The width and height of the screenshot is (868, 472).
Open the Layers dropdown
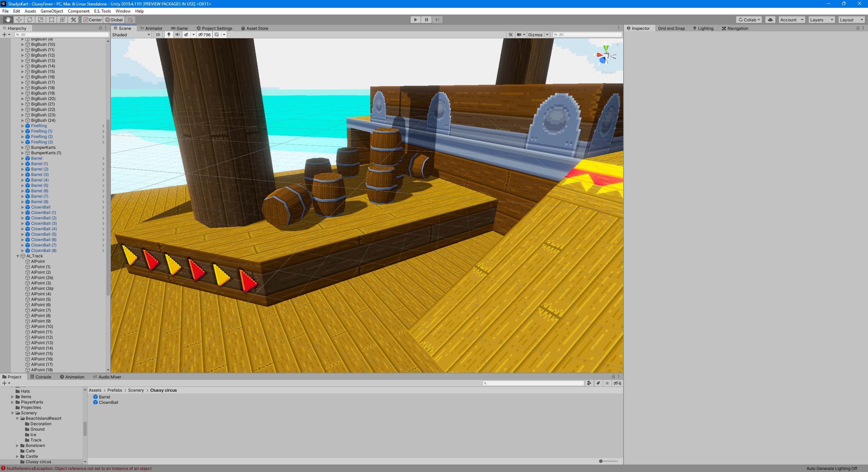[821, 20]
